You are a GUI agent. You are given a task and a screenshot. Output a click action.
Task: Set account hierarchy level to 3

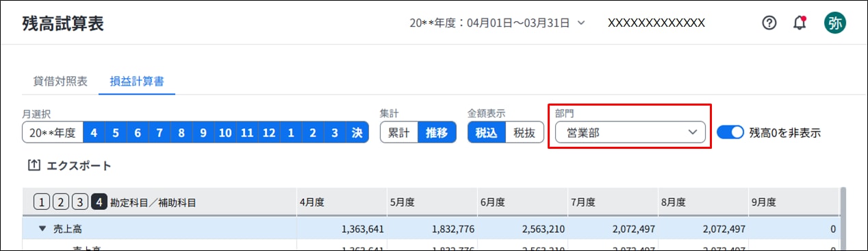(x=80, y=202)
